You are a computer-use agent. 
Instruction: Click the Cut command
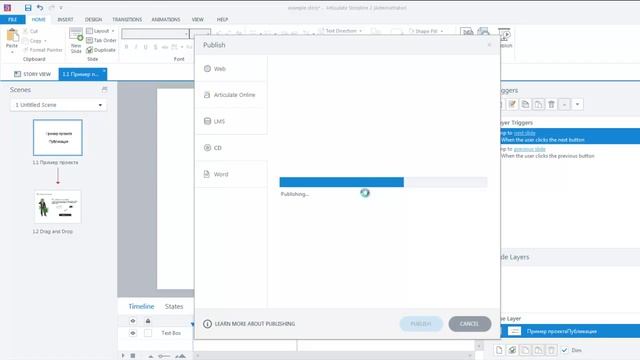click(x=31, y=31)
